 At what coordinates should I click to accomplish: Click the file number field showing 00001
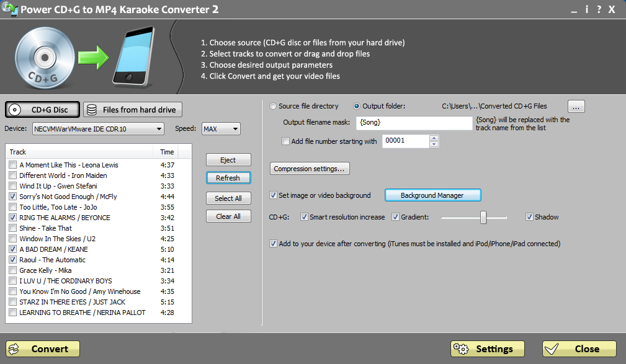point(406,141)
